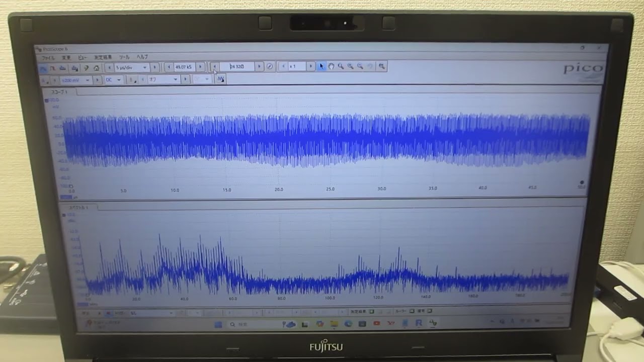Click the scope view time-axis unit box
The width and height of the screenshot is (644, 362).
(65, 197)
